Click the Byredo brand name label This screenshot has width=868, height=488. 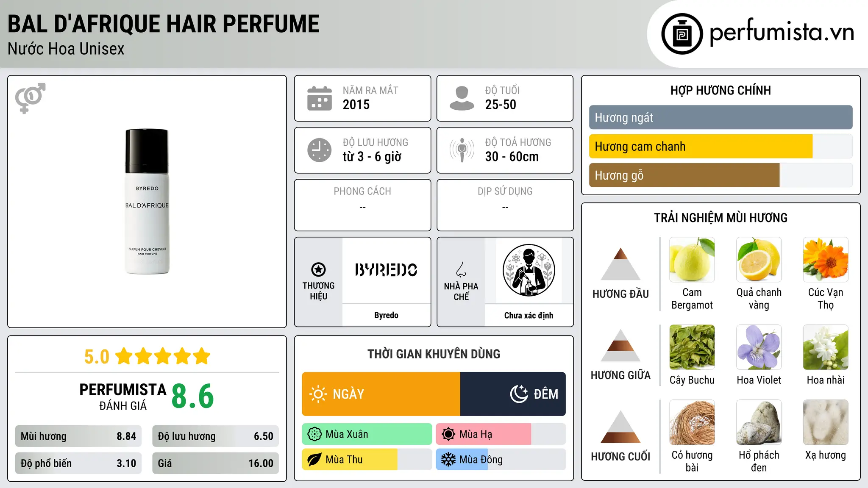(x=386, y=315)
